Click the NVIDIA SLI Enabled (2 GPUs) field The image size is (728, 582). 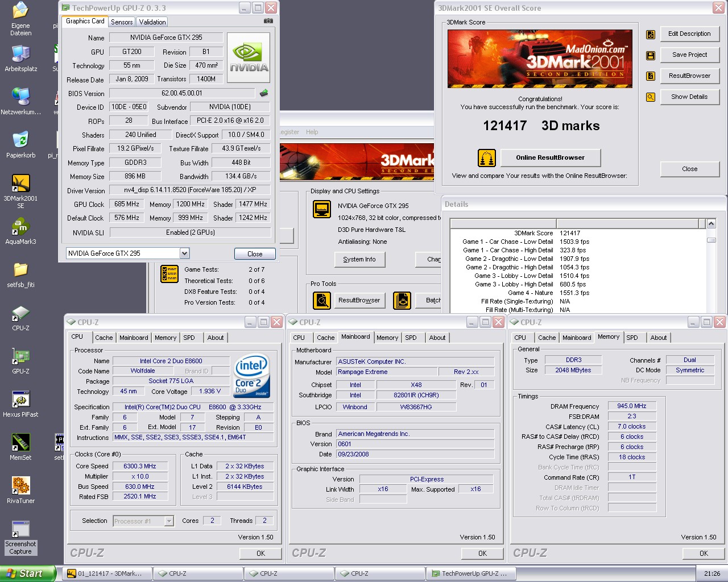pos(190,232)
